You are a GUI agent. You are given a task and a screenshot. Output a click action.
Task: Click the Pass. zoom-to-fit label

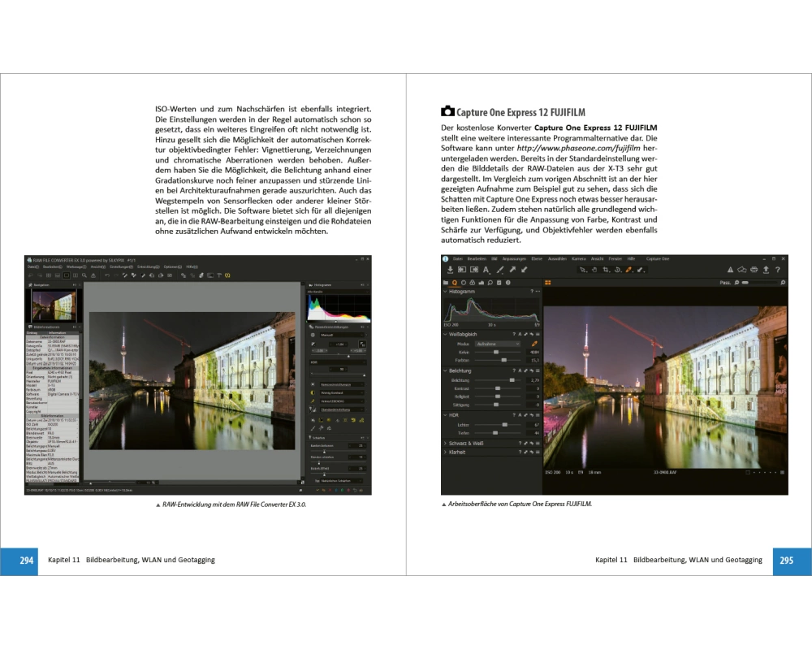[x=724, y=283]
